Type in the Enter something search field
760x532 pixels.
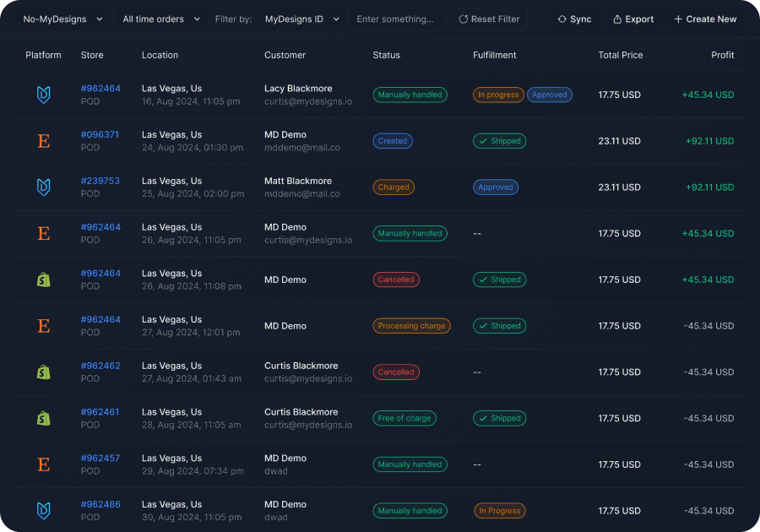click(x=396, y=19)
